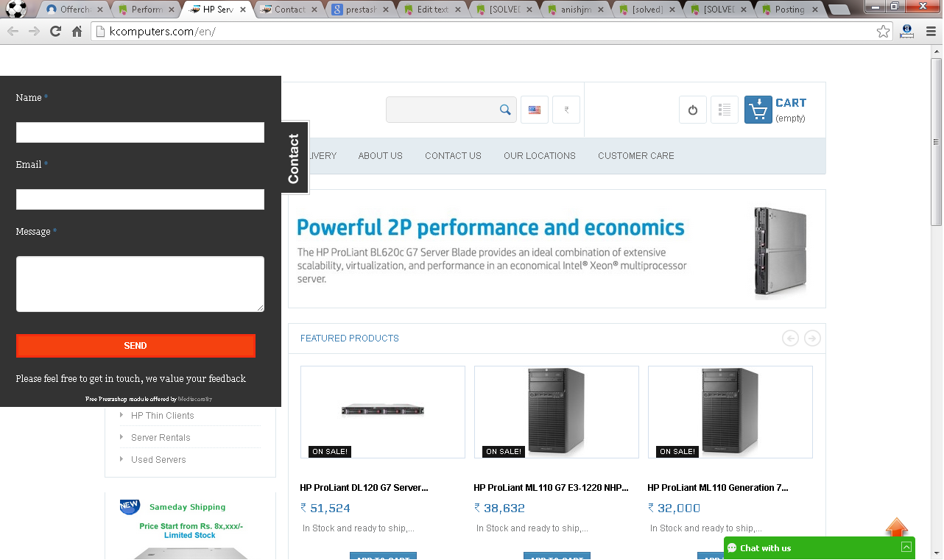
Task: Click the red SEND button
Action: [x=135, y=346]
